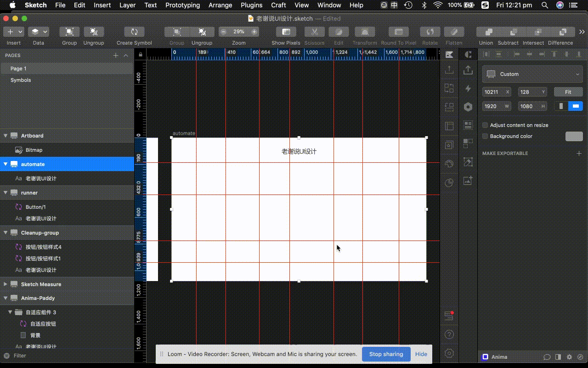Open the Anima panel gear settings

tap(569, 357)
